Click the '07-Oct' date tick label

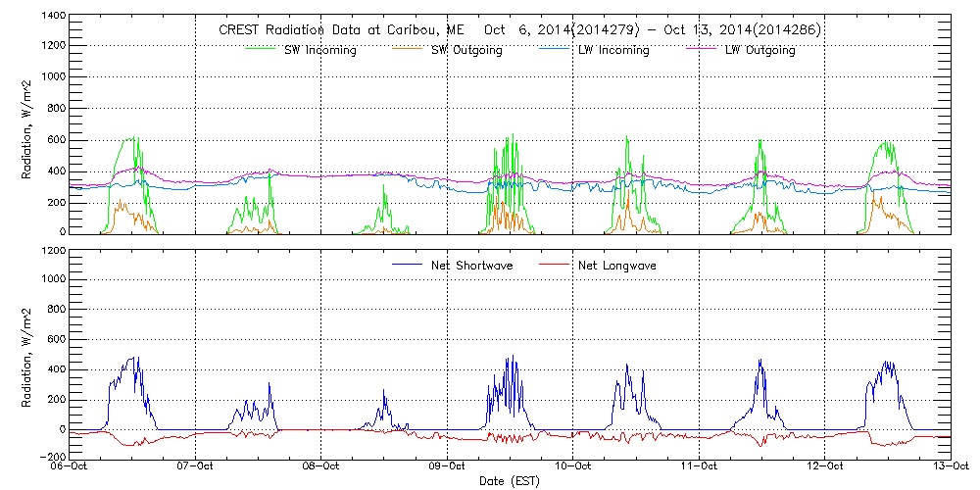(196, 467)
